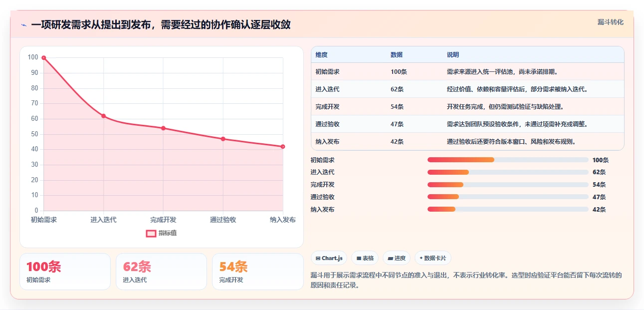Open the 100条 初始需求 data card

tap(65, 272)
